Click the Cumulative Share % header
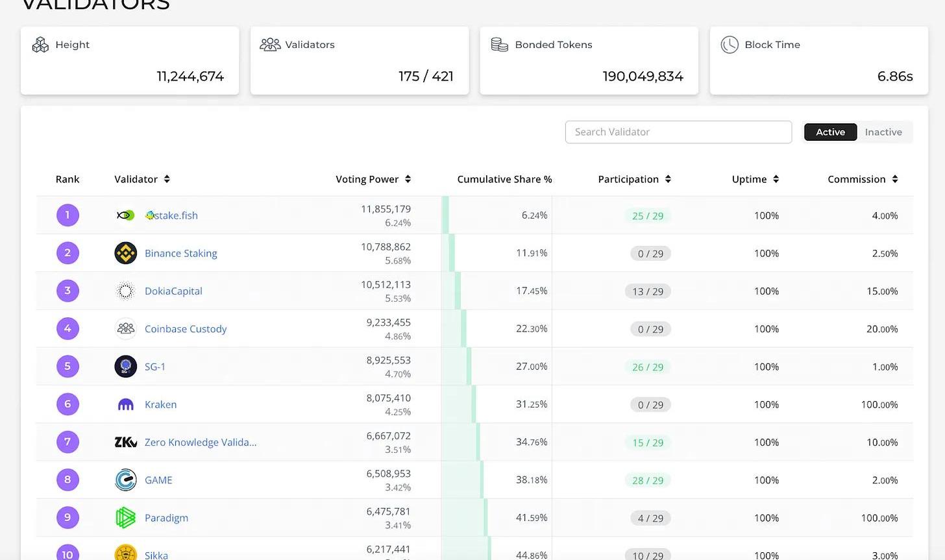This screenshot has height=560, width=945. point(504,179)
